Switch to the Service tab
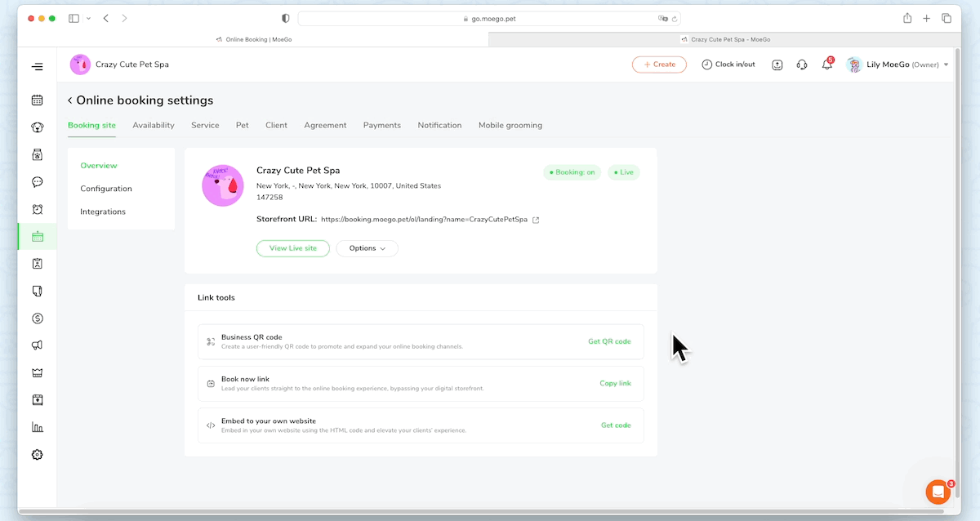This screenshot has width=980, height=521. coord(205,125)
